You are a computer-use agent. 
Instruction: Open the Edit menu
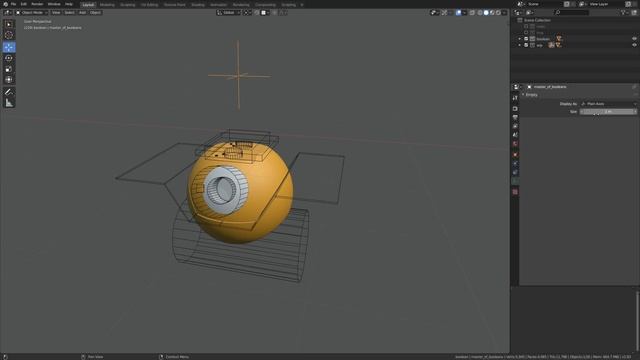[24, 4]
